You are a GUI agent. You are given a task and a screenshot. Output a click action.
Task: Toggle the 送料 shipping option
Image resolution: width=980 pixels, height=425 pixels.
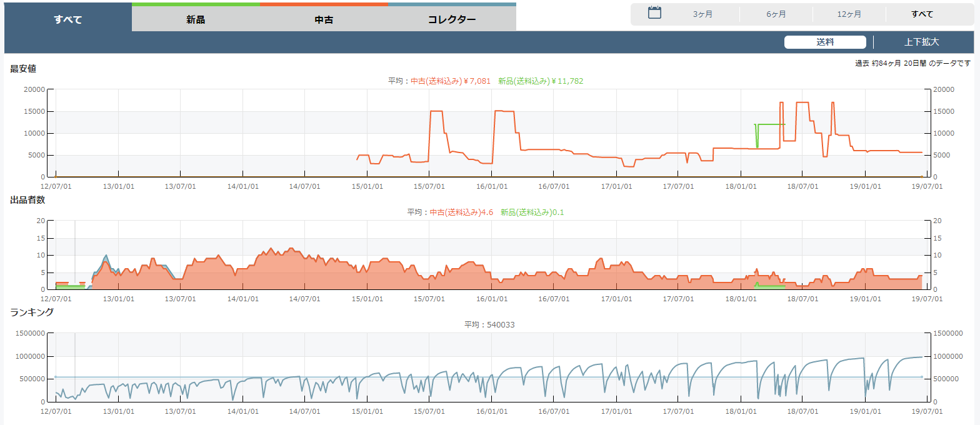824,42
